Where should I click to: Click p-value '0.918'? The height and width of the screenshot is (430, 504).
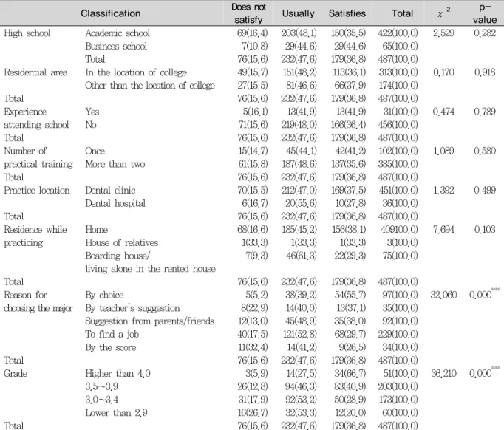click(x=485, y=72)
